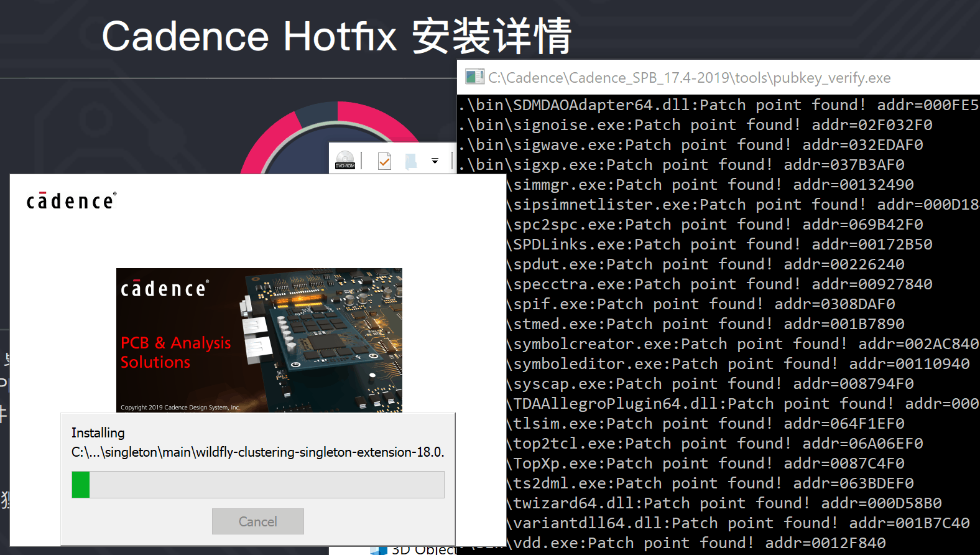Click the syscap.exe patch line in console
Image resolution: width=980 pixels, height=555 pixels.
pos(710,383)
